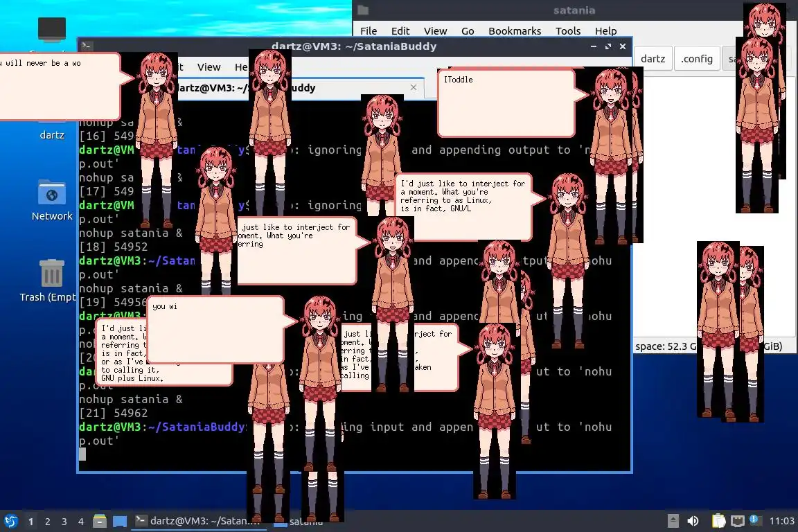
Task: Open the clipboard manager tray icon
Action: click(718, 521)
